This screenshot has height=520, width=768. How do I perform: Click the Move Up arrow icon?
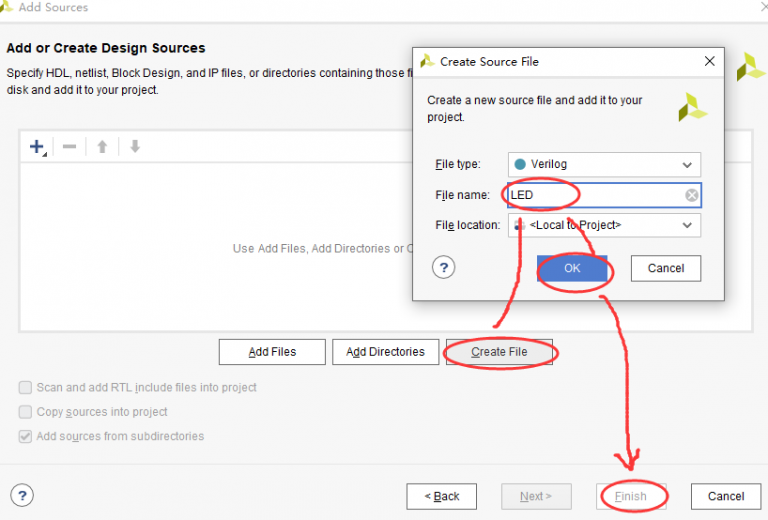[x=102, y=147]
